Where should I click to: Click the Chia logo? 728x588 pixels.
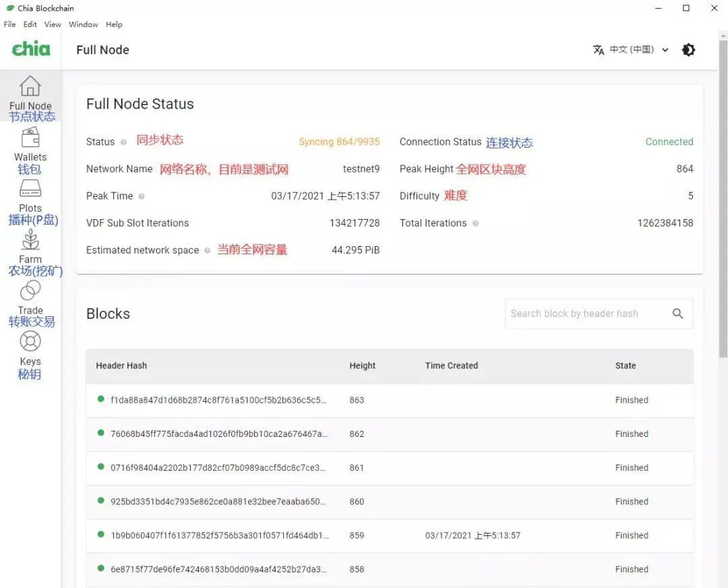[30, 49]
